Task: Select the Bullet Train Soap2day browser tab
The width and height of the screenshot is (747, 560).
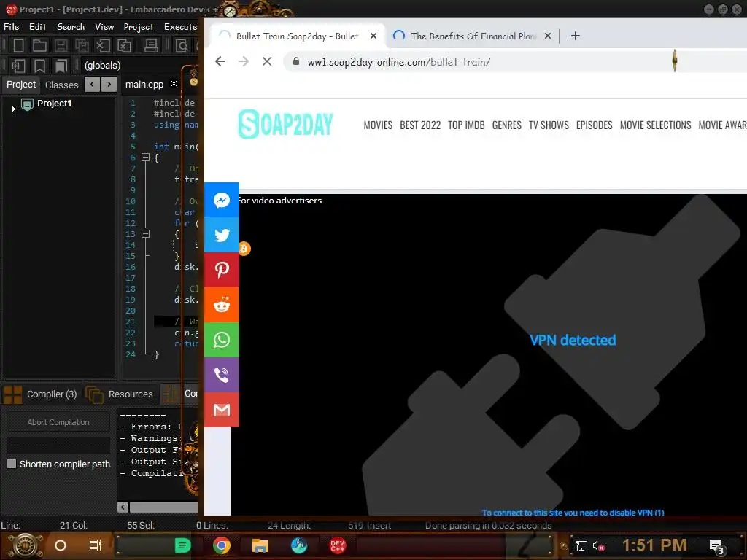Action: (x=298, y=36)
